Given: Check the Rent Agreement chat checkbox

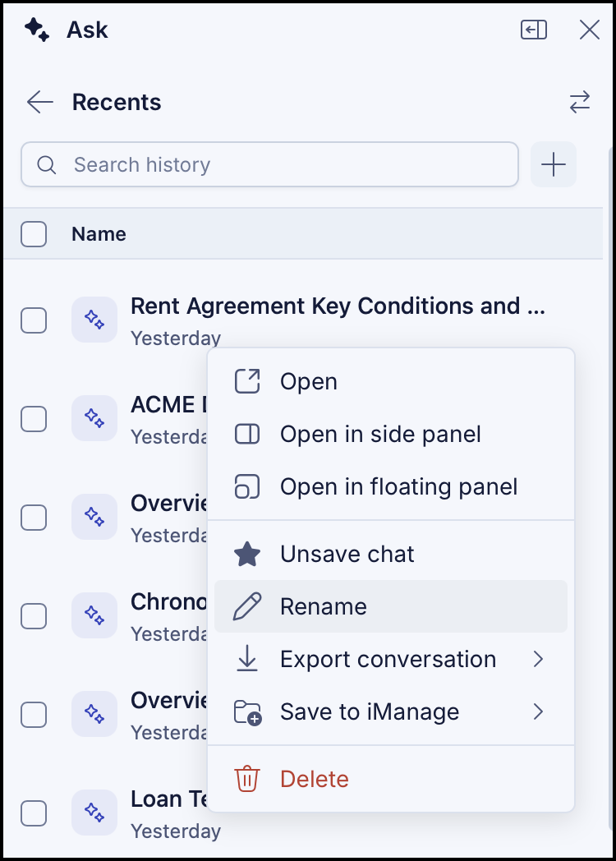Looking at the screenshot, I should point(34,320).
